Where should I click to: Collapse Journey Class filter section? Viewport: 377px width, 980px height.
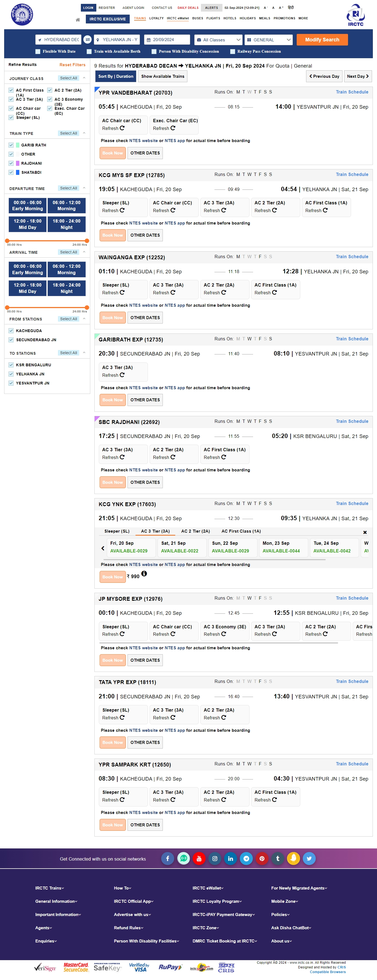(x=84, y=78)
